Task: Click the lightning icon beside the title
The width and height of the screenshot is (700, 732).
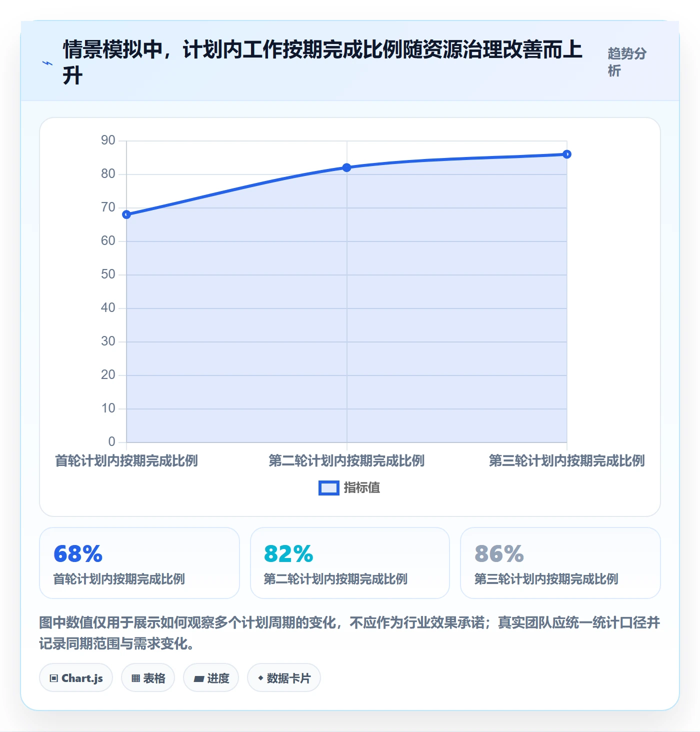Action: (47, 63)
